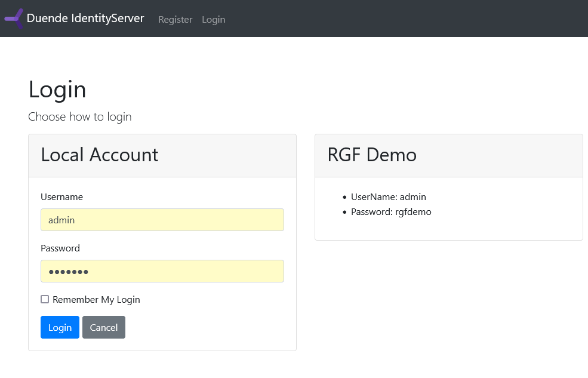
Task: Open the Duende IdentityServer brand link
Action: click(85, 19)
